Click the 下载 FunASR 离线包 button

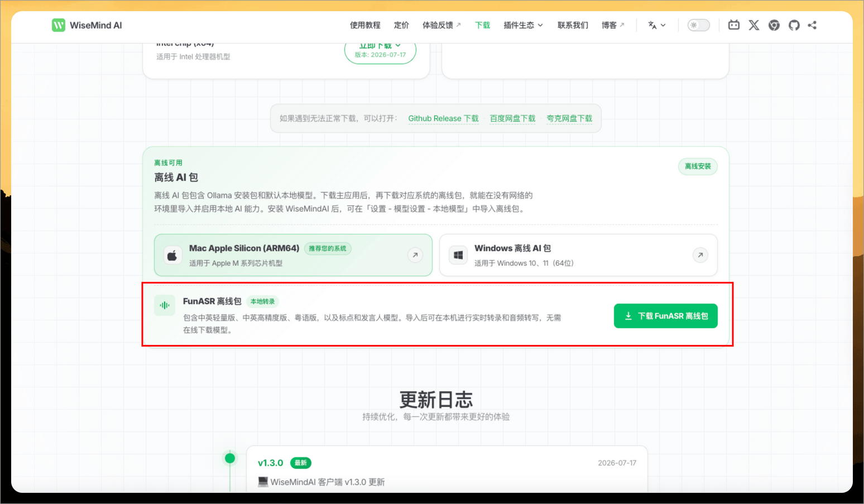point(666,316)
